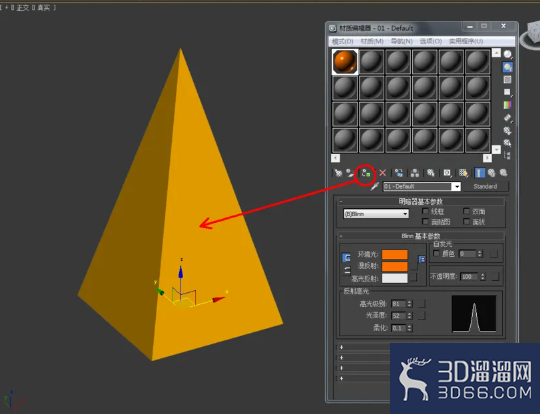Toggle ambient-diffuse color lock button
Image resolution: width=540 pixels, height=414 pixels.
coord(346,257)
